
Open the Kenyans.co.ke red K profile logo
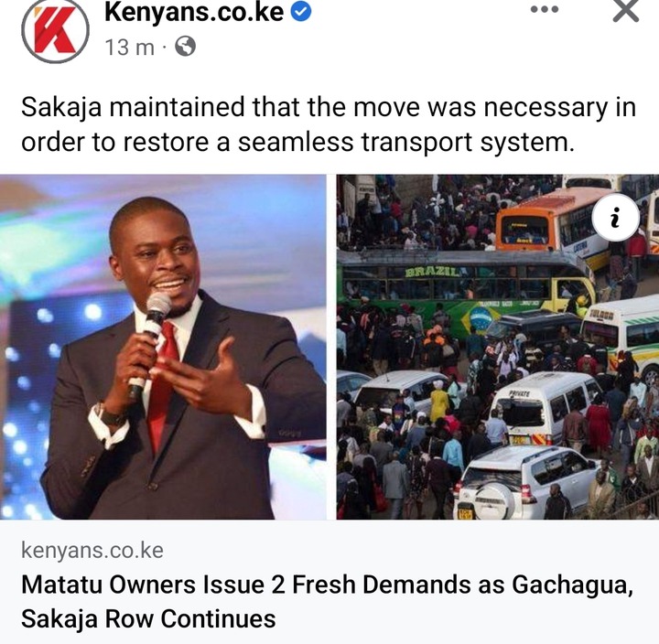[x=55, y=30]
